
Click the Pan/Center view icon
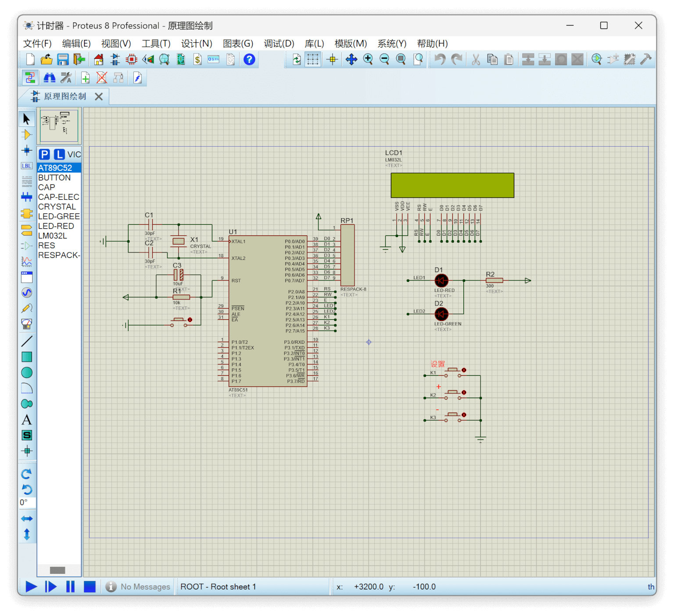pos(351,59)
